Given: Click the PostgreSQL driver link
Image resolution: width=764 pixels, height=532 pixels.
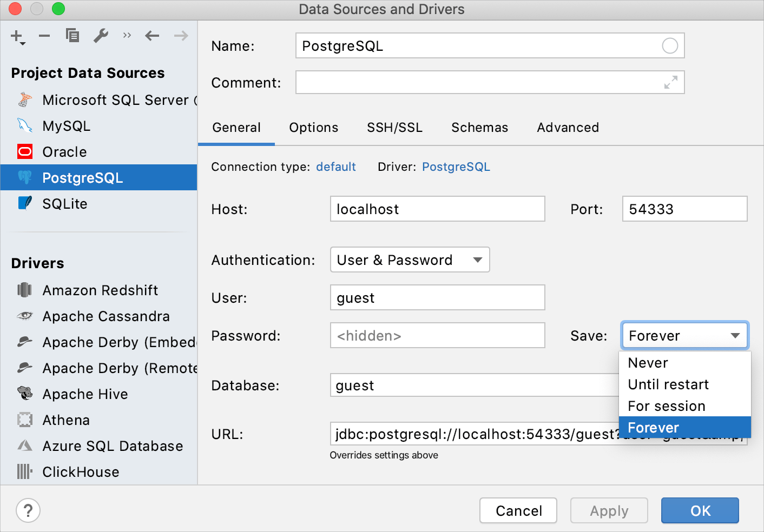Looking at the screenshot, I should 456,167.
